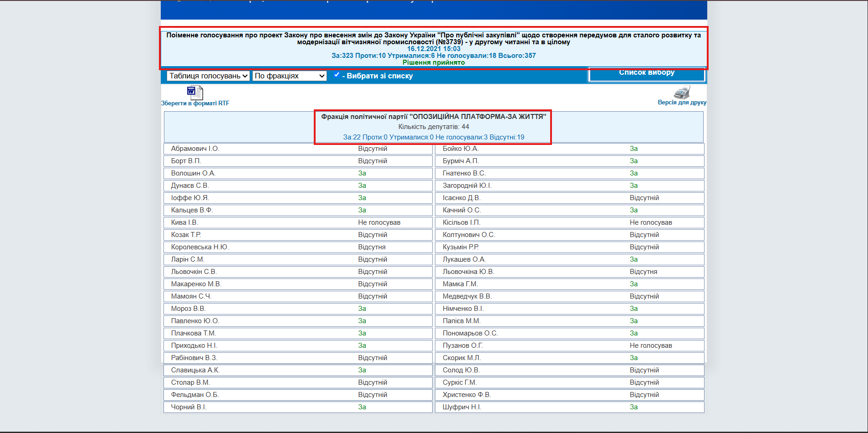The height and width of the screenshot is (433, 868).
Task: Click 'Льовочкіна Ю.В.' deputy entry
Action: 468,272
